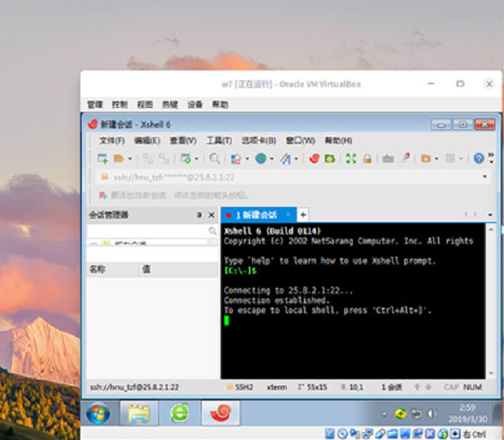Image resolution: width=504 pixels, height=440 pixels.
Task: Click the bookmark flag icon under the address bar
Action: (x=103, y=195)
